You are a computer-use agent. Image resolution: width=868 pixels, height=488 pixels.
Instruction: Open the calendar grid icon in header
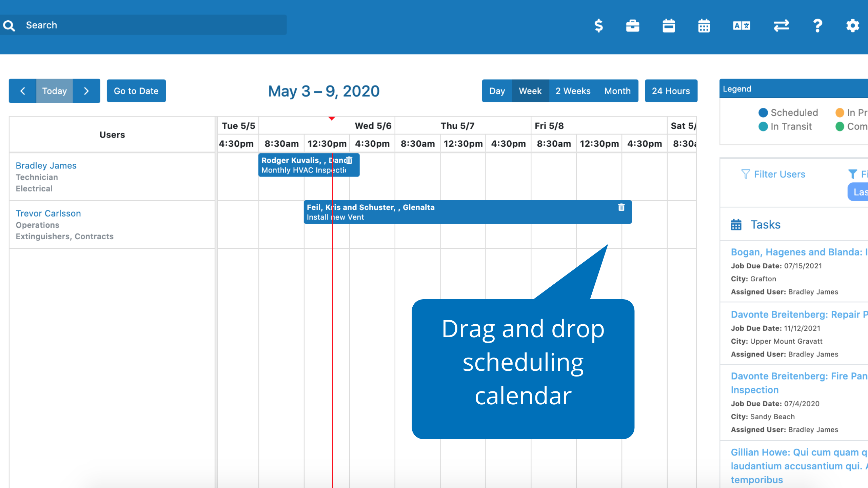[x=704, y=25]
